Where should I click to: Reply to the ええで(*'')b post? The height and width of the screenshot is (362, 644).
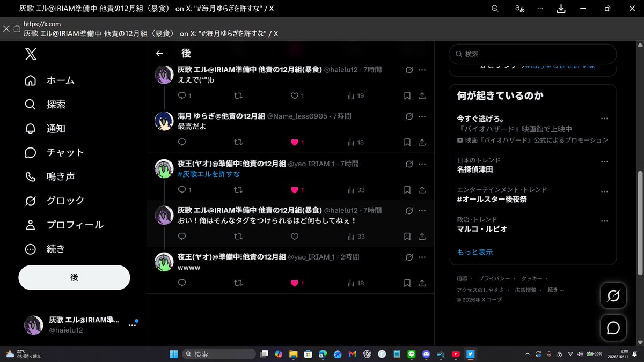pos(182,95)
